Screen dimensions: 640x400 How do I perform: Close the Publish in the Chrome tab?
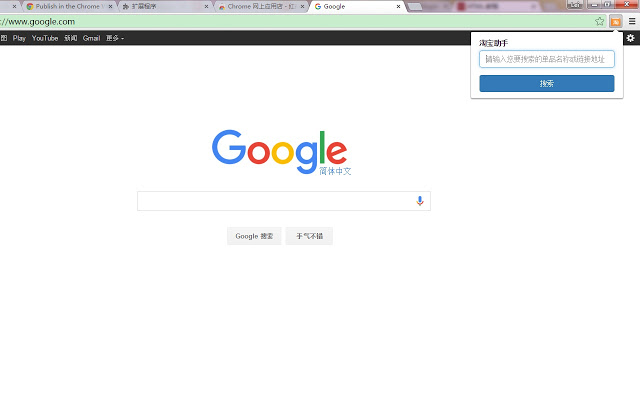pos(111,7)
